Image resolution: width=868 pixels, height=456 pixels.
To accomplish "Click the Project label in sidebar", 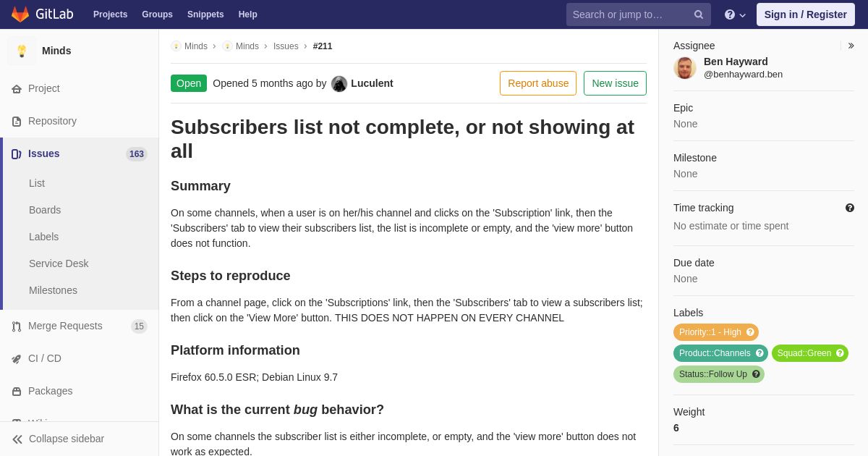I will 44,88.
